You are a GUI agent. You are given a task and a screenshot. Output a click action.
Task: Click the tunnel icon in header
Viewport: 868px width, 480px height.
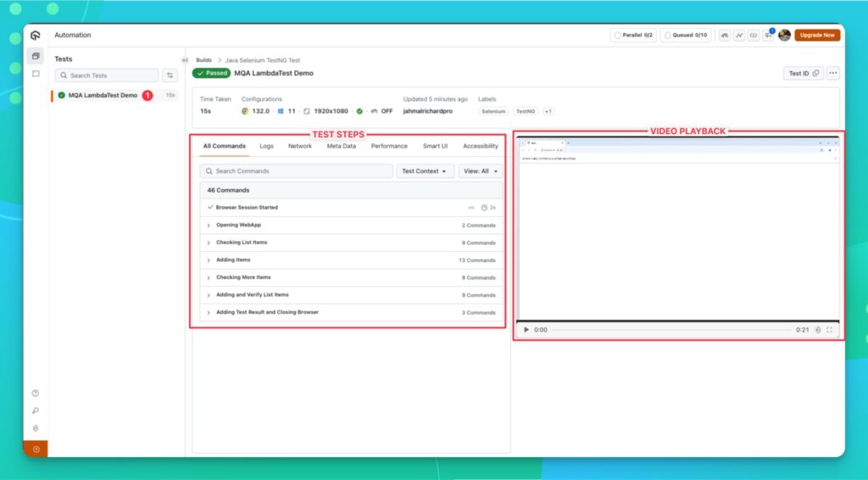(725, 35)
